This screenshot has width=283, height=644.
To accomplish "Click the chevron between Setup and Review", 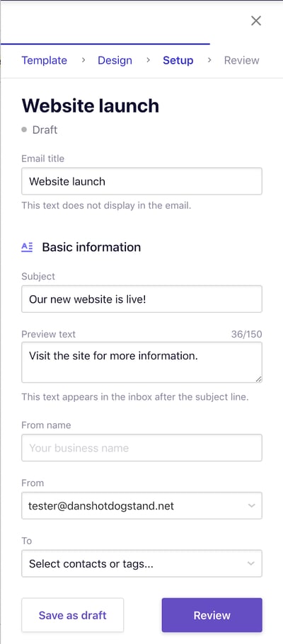I will click(x=209, y=60).
